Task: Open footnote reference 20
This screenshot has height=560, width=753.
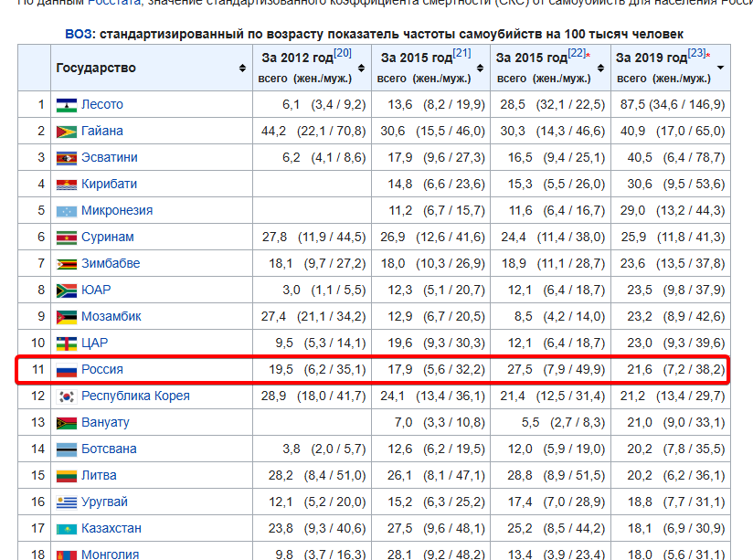Action: pos(343,54)
